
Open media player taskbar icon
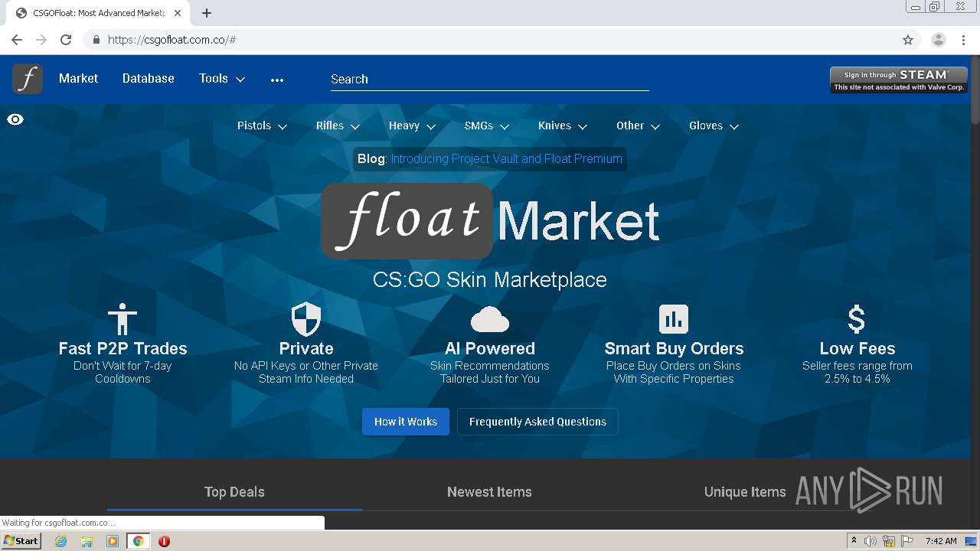[x=112, y=541]
